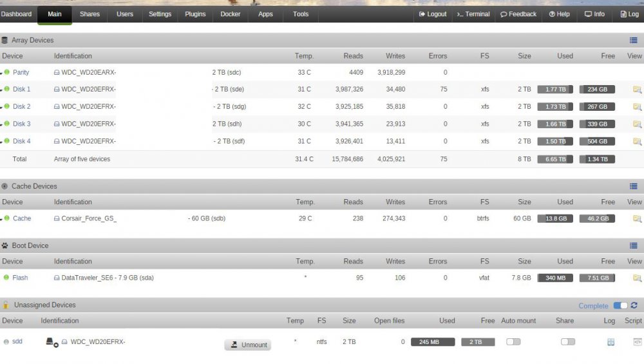The image size is (644, 364).
Task: Toggle Array Devices list view icon
Action: (x=633, y=40)
